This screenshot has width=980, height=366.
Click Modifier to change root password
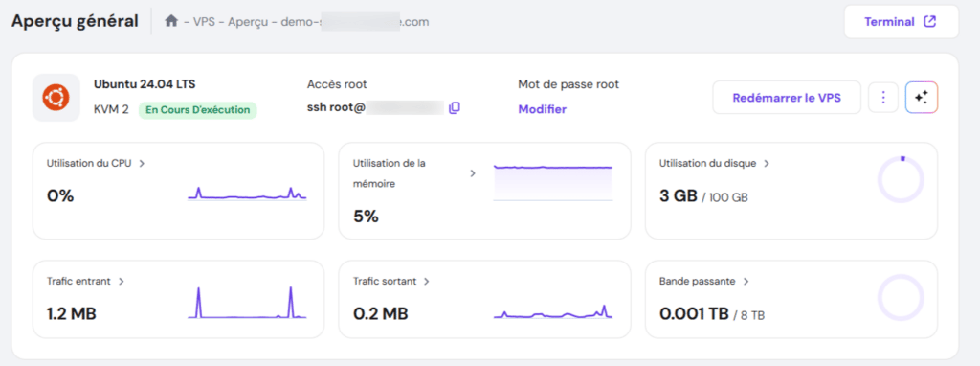(542, 109)
